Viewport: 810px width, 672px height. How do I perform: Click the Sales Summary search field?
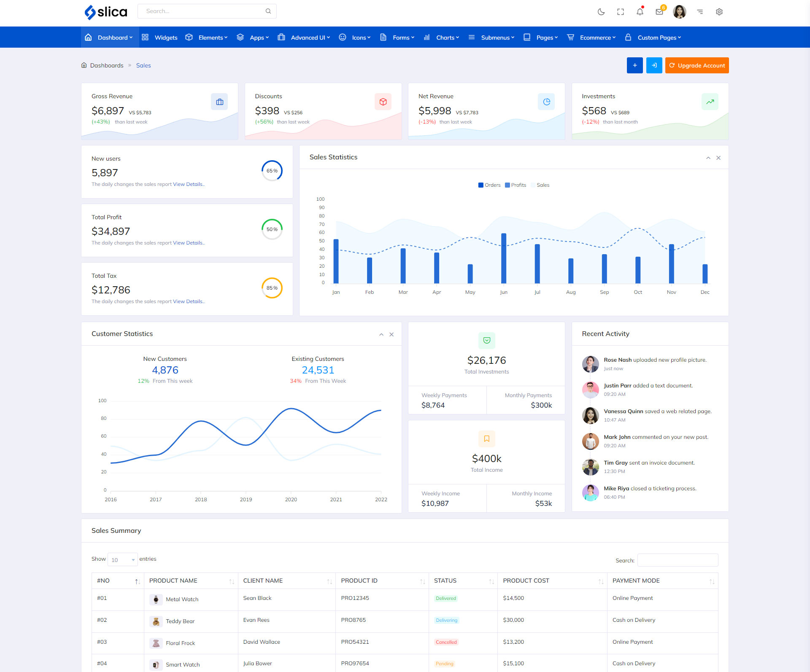[x=678, y=560]
